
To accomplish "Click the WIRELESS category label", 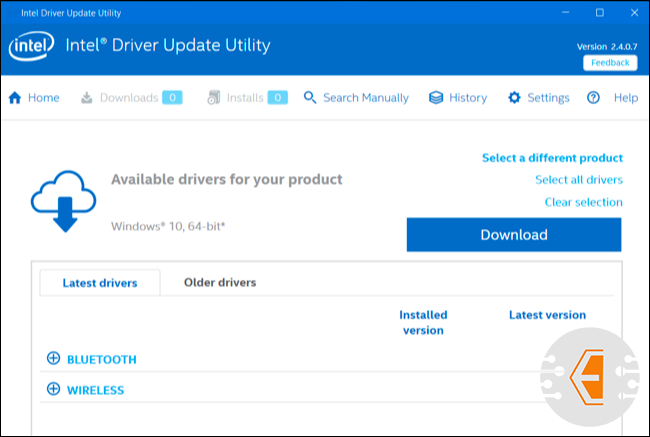I will (x=95, y=390).
